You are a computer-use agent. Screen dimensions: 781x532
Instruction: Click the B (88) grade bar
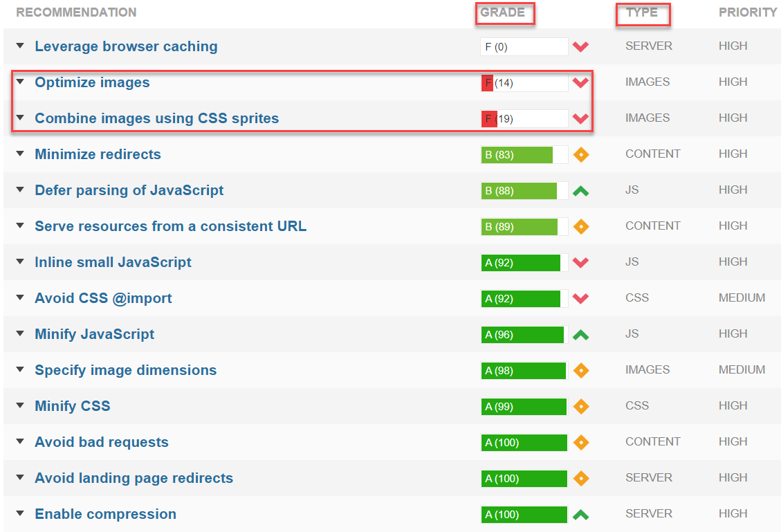524,191
